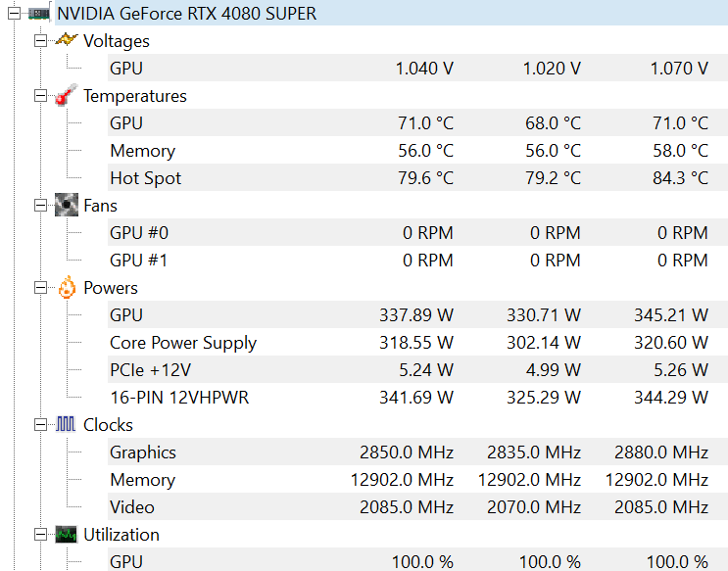Image resolution: width=728 pixels, height=571 pixels.
Task: Click the 84.3 °C Hot Spot value
Action: [681, 178]
